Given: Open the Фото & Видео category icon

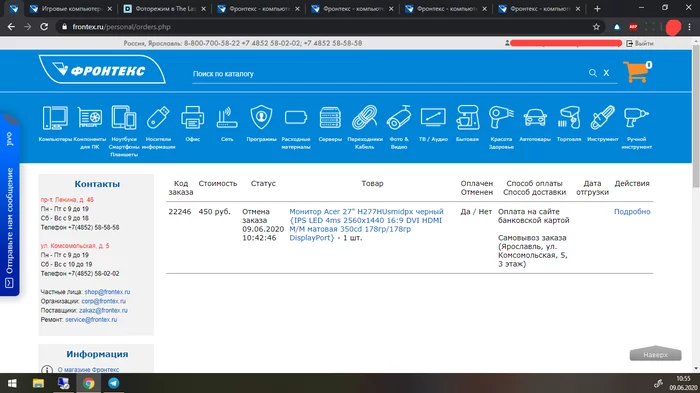Looking at the screenshot, I should 399,118.
